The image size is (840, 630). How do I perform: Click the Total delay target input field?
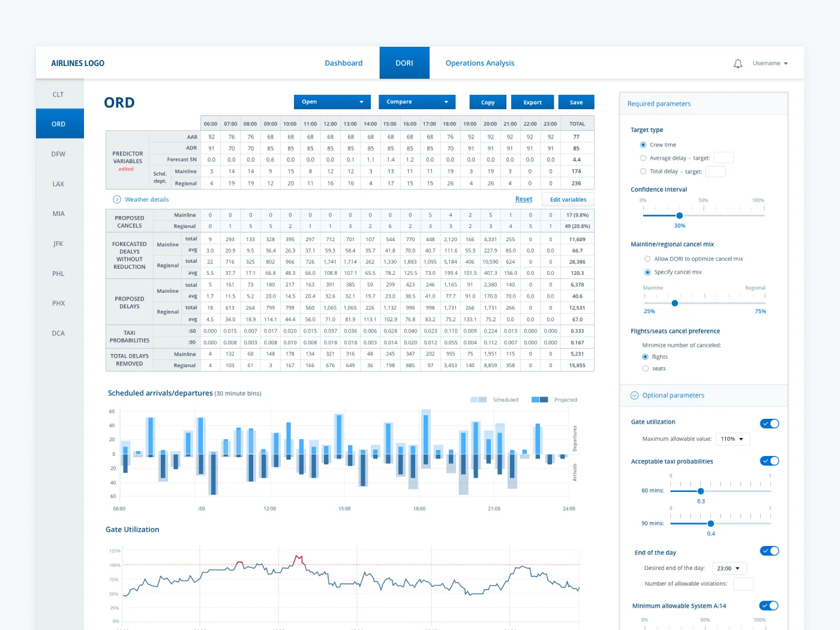pyautogui.click(x=715, y=172)
